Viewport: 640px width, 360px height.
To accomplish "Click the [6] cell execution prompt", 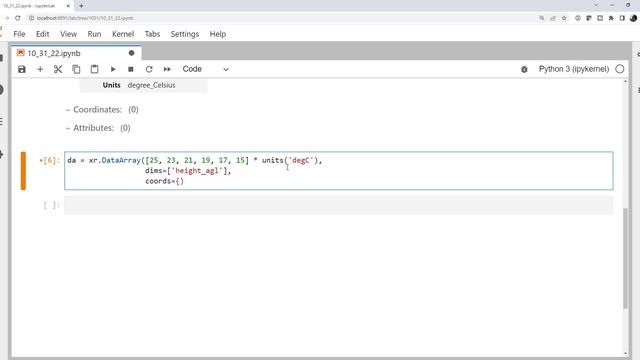I will click(49, 160).
